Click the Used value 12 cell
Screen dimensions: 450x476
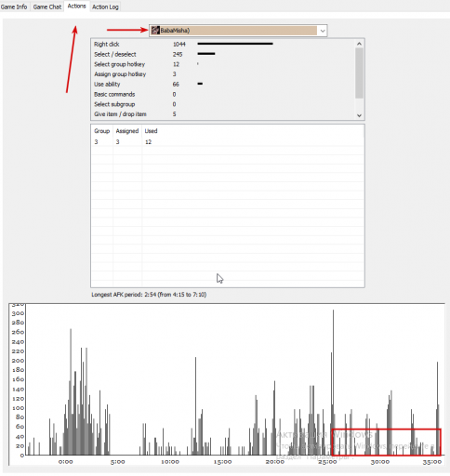pos(148,142)
